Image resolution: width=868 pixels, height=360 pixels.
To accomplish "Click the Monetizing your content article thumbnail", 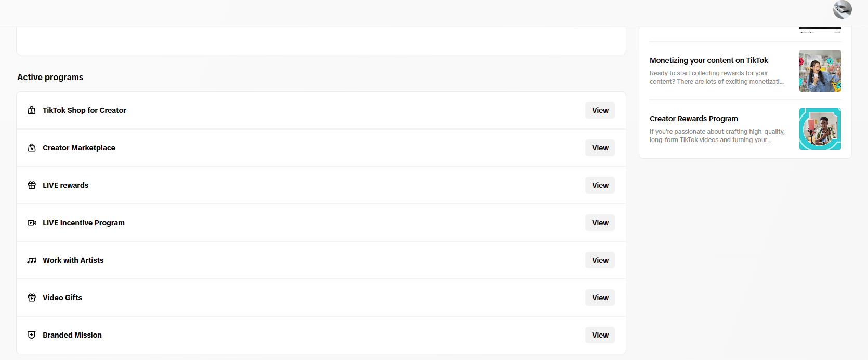I will tap(820, 71).
